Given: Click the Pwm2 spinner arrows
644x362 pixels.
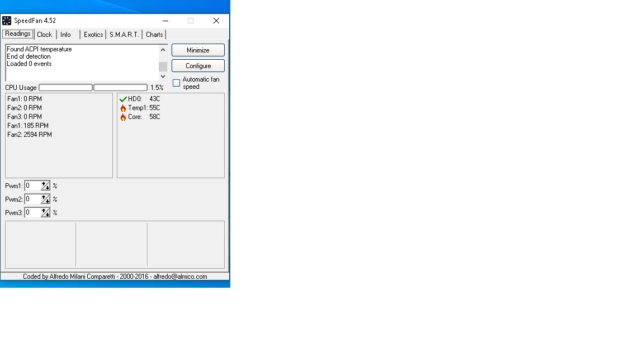Looking at the screenshot, I should [46, 199].
